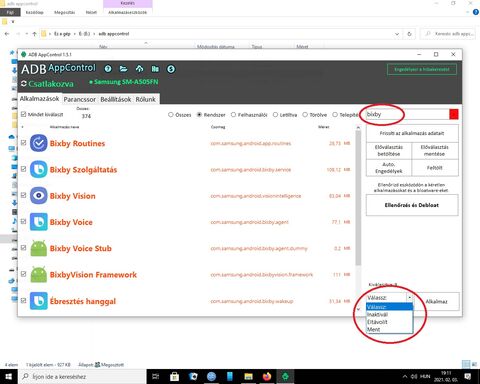Uncheck the BixbyVision Framework checkbox
The image size is (480, 384).
[x=23, y=274]
